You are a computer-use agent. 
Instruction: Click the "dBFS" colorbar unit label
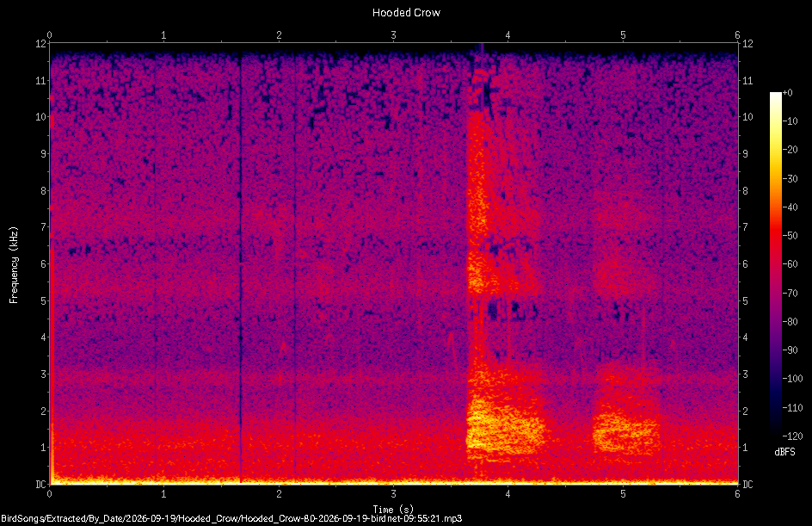click(x=784, y=452)
